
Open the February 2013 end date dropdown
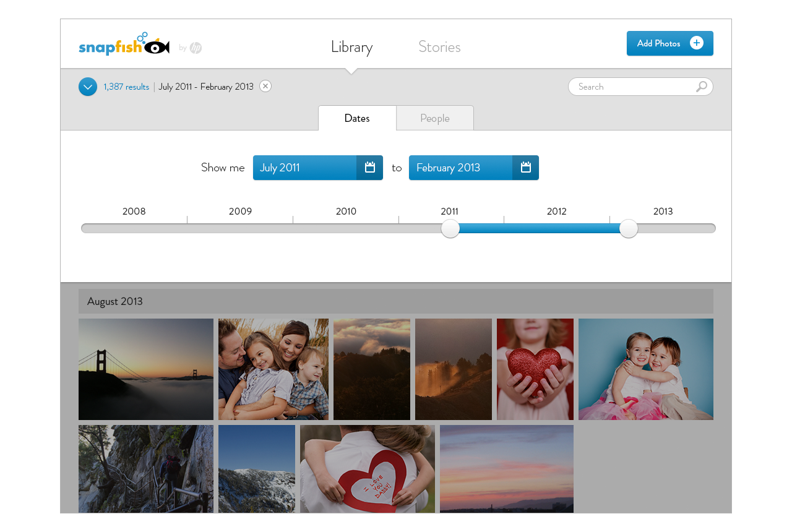pos(460,168)
